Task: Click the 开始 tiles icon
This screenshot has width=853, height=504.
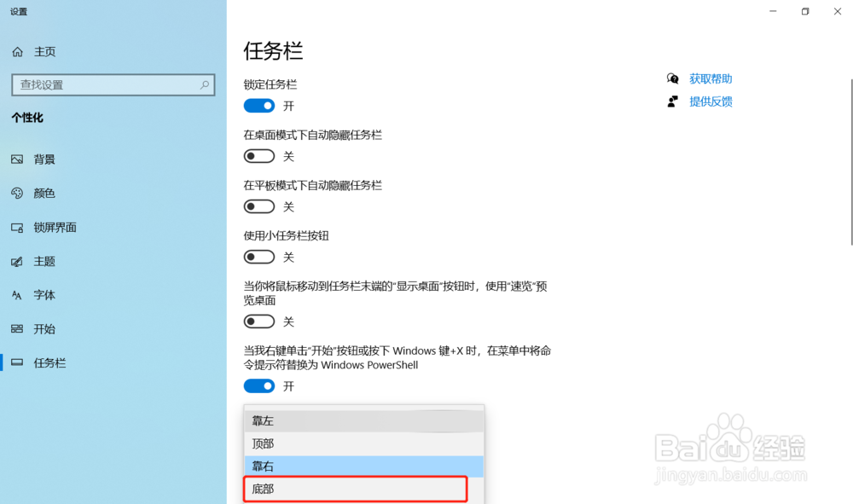Action: point(17,329)
